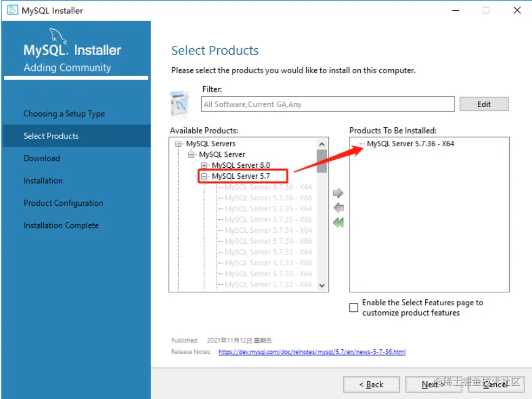Collapse the MySQL Servers tree node
This screenshot has width=532, height=399.
tap(178, 143)
